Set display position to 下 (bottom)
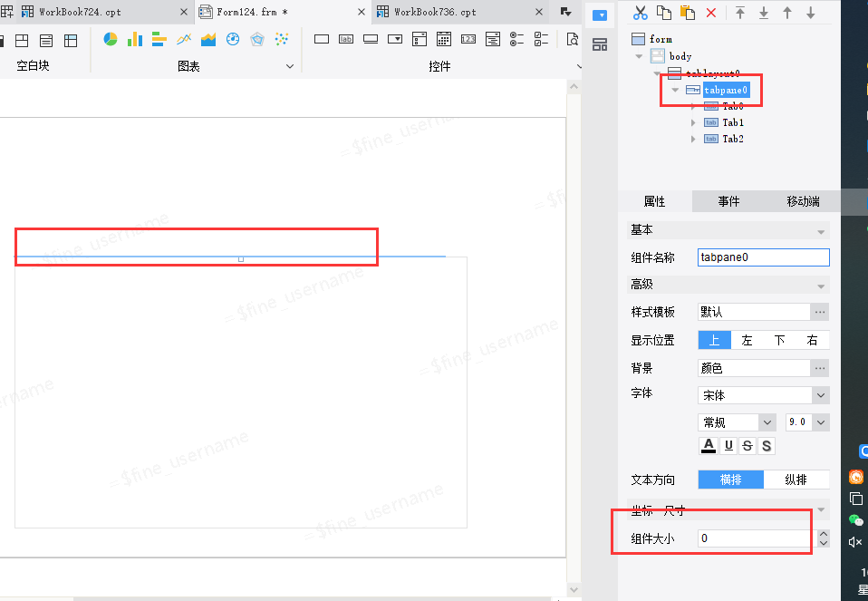868x601 pixels. click(780, 340)
